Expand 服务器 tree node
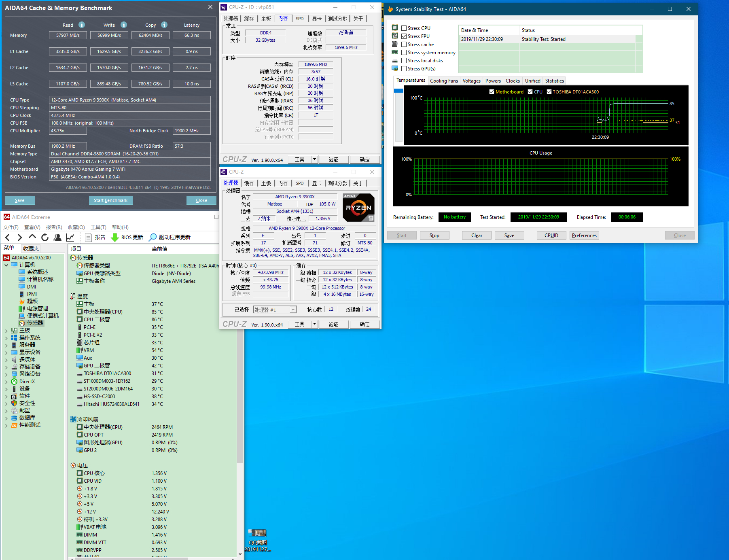This screenshot has width=729, height=560. [x=6, y=345]
